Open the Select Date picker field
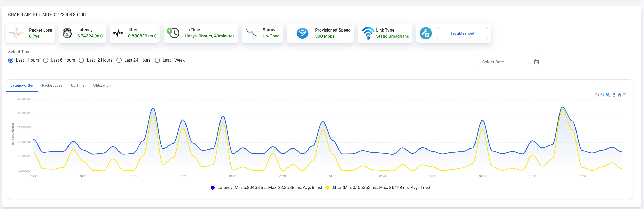The height and width of the screenshot is (209, 644). coord(506,62)
